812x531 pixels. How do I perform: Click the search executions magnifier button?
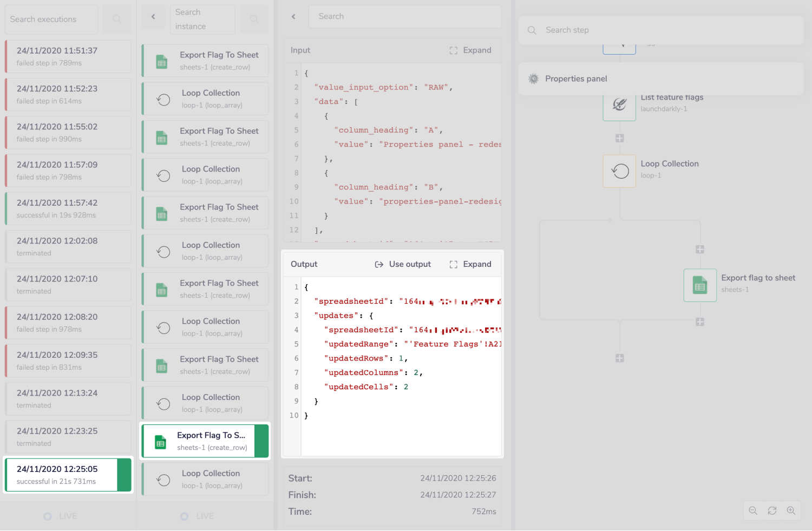pos(117,19)
